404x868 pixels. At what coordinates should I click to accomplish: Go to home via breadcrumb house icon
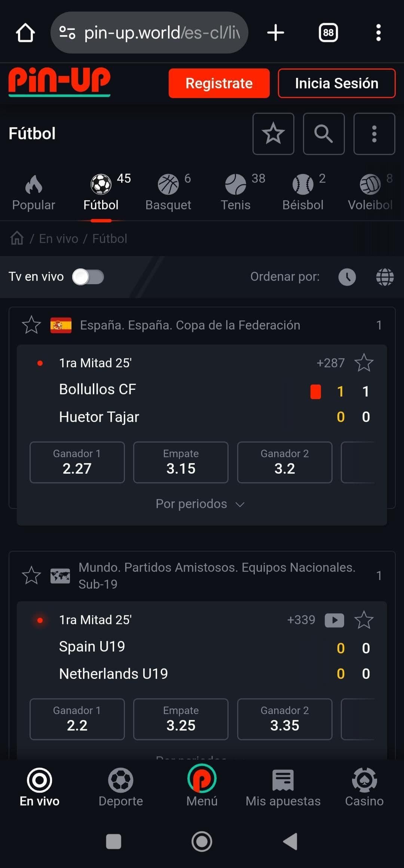[x=17, y=238]
